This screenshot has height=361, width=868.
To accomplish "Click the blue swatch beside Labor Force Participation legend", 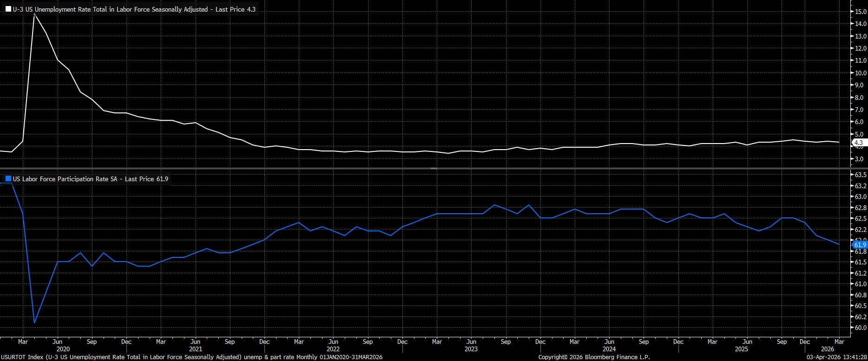I will pyautogui.click(x=8, y=179).
